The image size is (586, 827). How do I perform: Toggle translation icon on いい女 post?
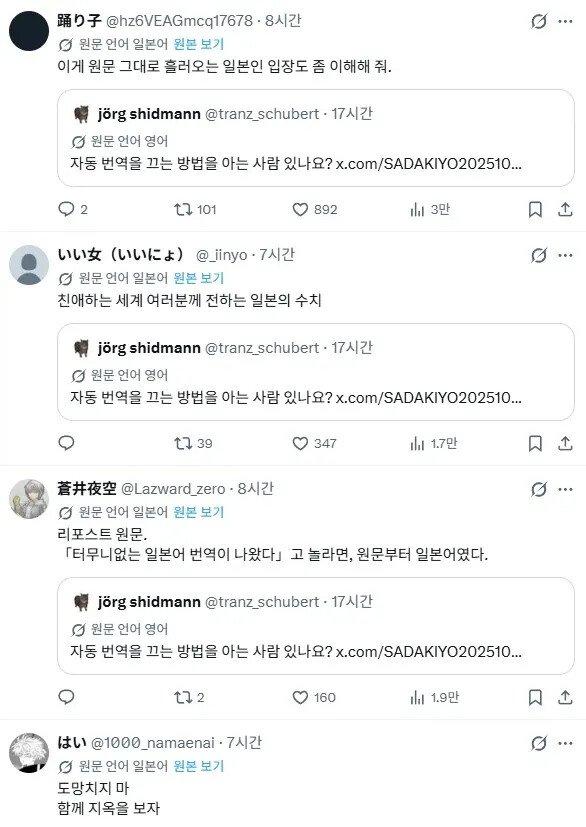(x=539, y=256)
